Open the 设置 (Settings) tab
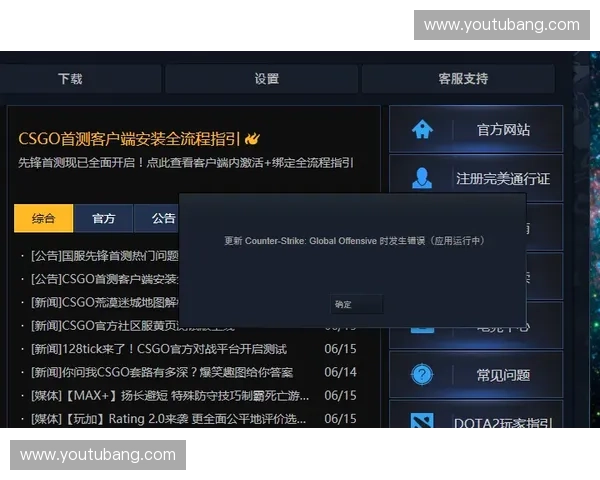The image size is (600, 480). (262, 79)
